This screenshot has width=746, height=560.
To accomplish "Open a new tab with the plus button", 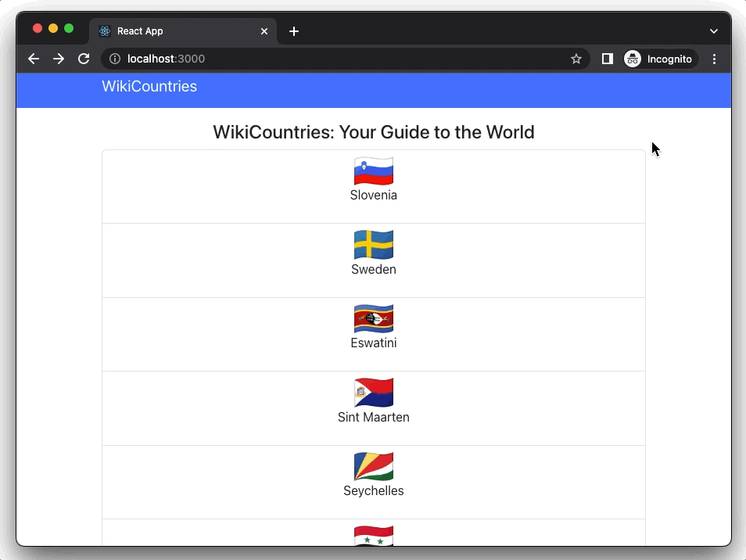I will coord(294,31).
